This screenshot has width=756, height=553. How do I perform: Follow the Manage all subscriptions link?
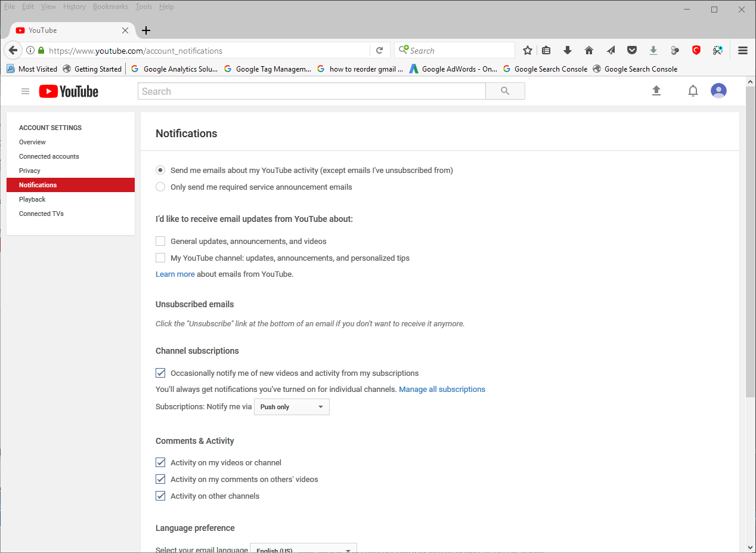point(442,389)
